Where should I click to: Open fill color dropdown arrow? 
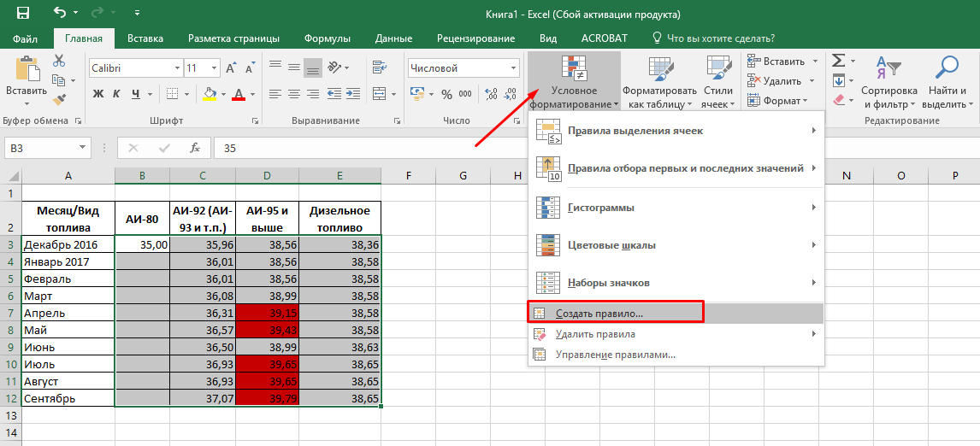click(223, 94)
